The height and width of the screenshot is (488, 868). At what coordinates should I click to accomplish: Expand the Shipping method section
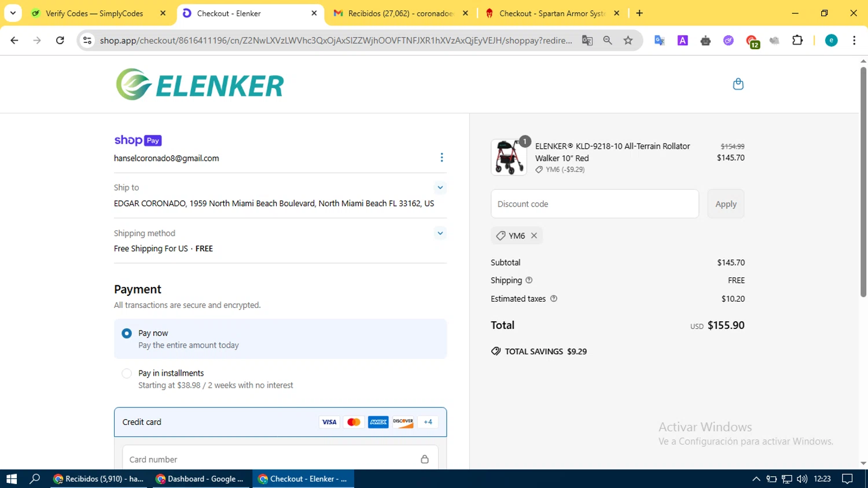point(440,233)
